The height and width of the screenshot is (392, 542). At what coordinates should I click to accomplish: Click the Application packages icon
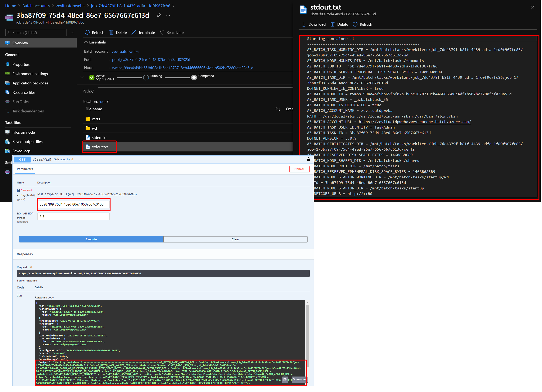8,83
